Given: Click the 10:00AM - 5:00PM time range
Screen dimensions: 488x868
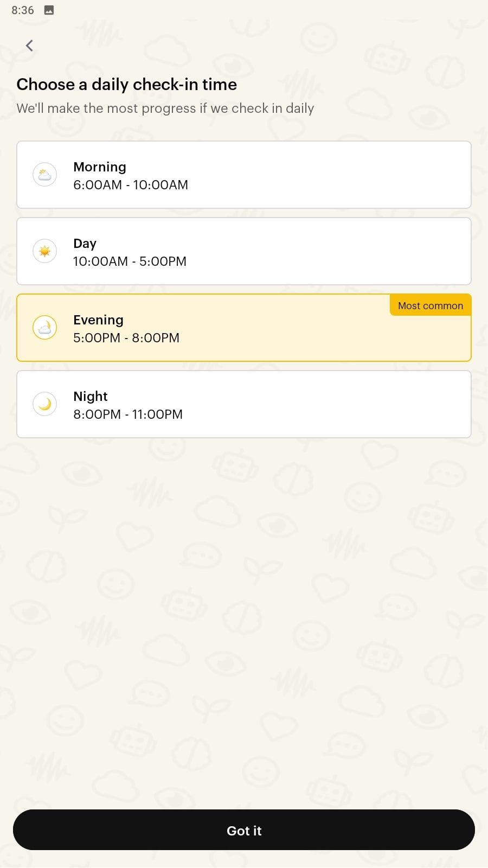Looking at the screenshot, I should click(x=130, y=261).
